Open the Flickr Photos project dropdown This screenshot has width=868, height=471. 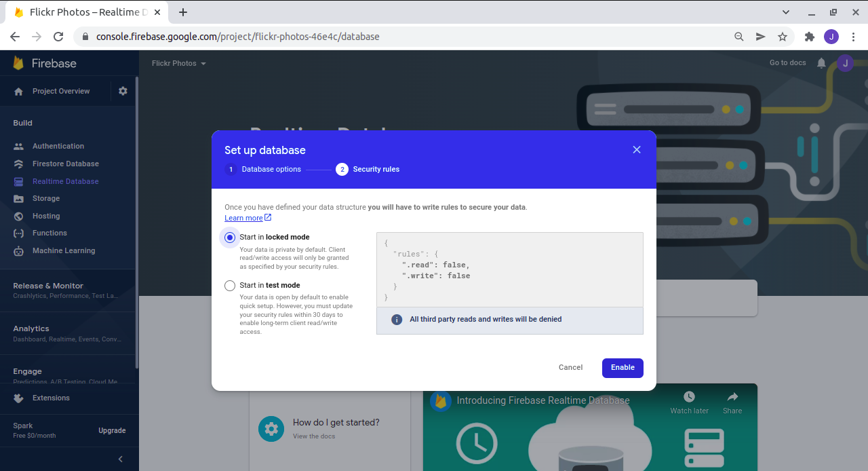coord(179,63)
